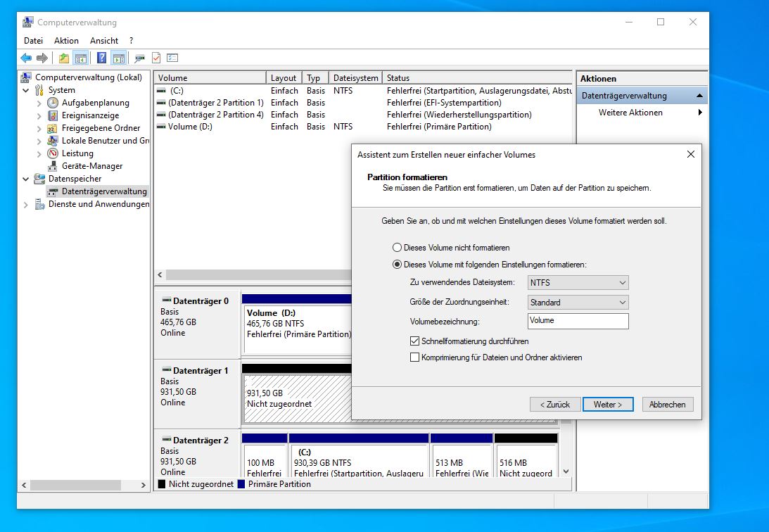
Task: Expand Dienste und Anwendungen node
Action: tap(26, 205)
